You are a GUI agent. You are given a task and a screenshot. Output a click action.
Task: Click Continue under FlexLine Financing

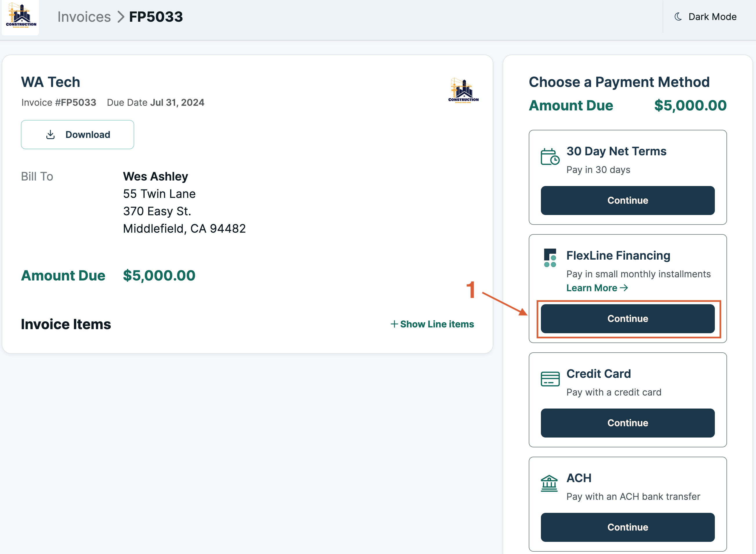point(627,319)
